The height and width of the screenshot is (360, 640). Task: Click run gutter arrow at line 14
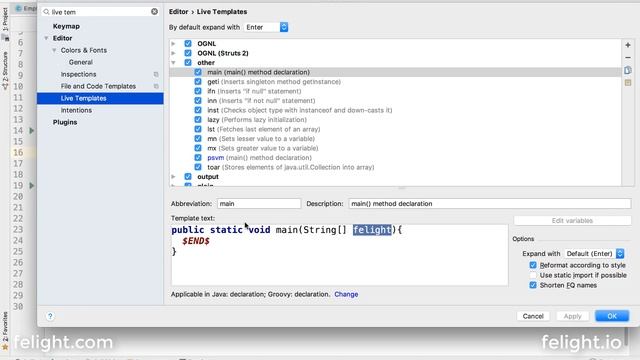(x=31, y=131)
